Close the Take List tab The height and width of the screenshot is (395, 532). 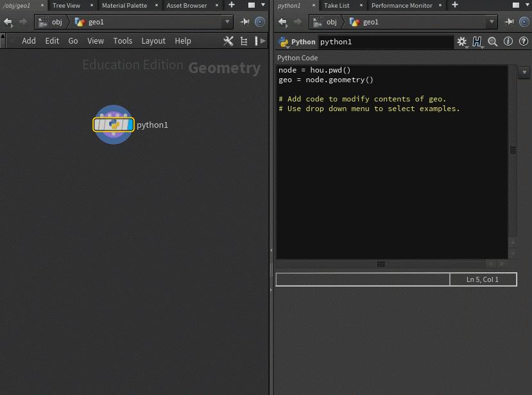[x=361, y=5]
